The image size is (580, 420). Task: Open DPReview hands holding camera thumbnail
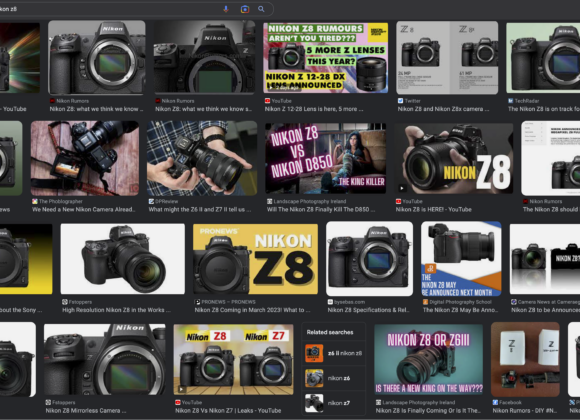pos(202,158)
